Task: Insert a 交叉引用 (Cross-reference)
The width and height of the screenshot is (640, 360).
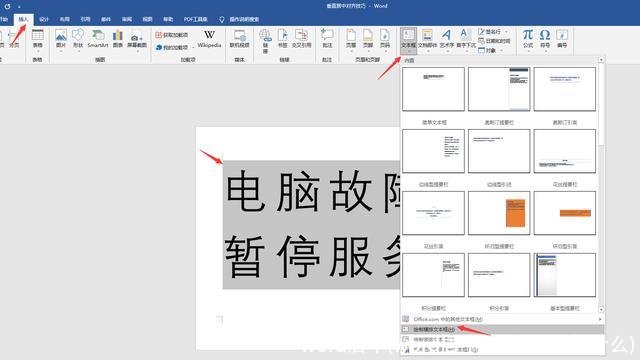Action: [x=301, y=39]
